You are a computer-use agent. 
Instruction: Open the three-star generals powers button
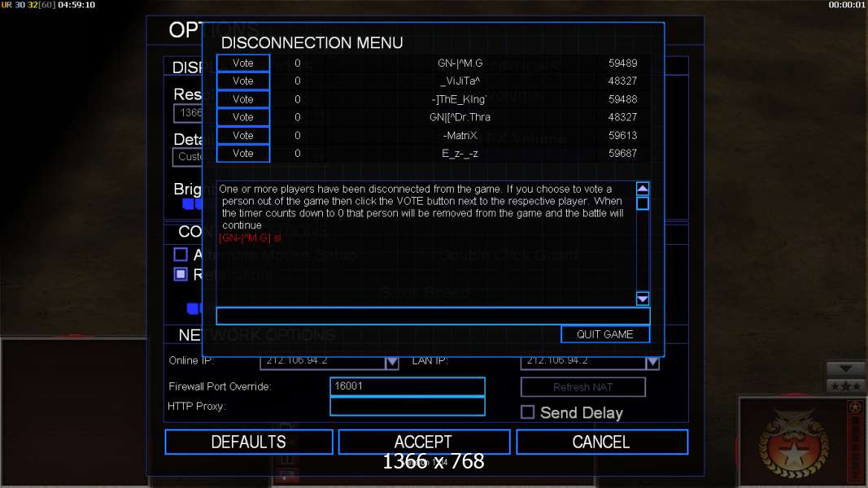coord(845,386)
